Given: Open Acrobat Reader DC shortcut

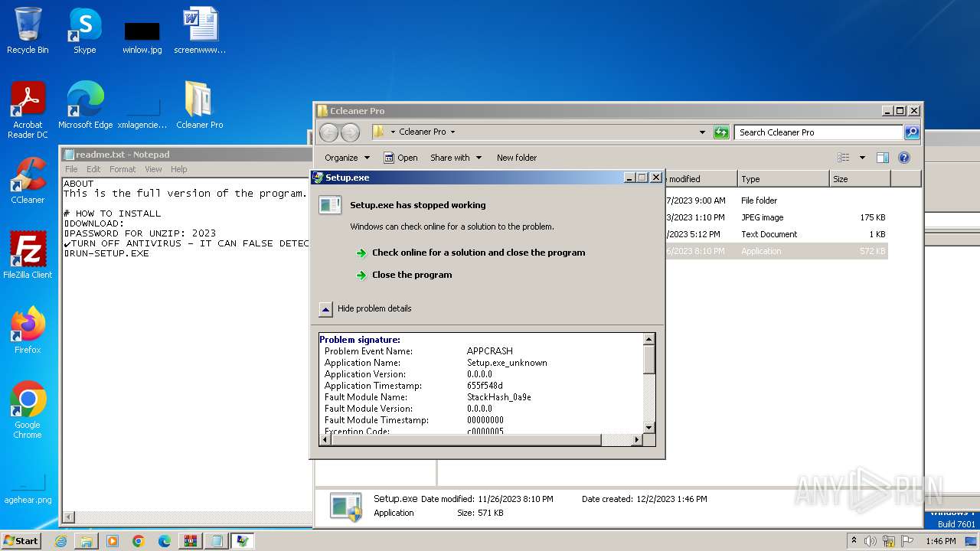Looking at the screenshot, I should click(28, 110).
